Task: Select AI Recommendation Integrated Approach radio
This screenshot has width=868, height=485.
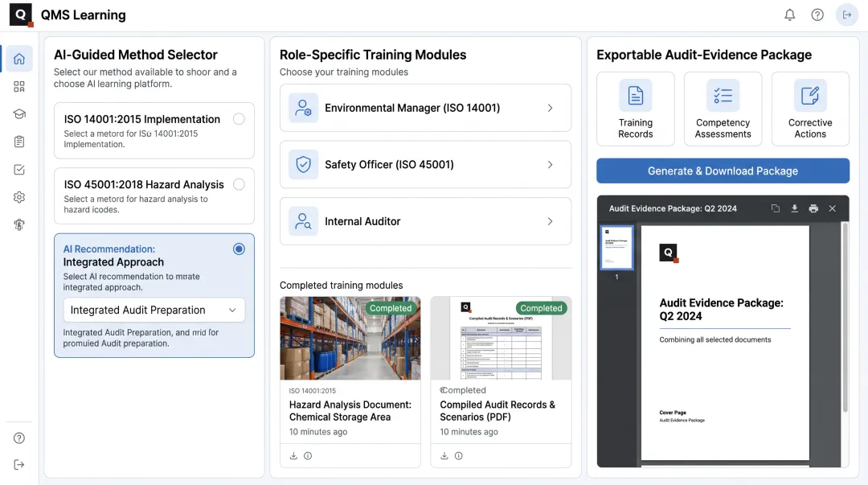Action: click(x=239, y=249)
